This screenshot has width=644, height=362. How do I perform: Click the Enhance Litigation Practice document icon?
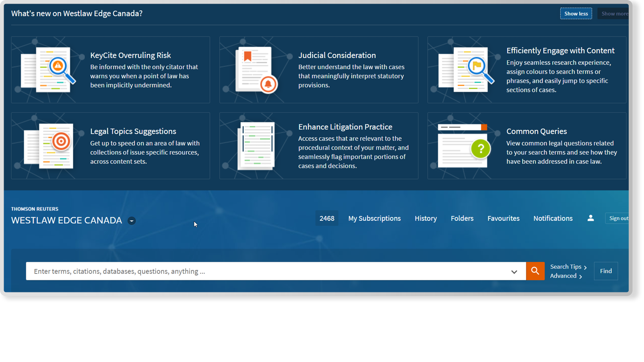(x=256, y=146)
